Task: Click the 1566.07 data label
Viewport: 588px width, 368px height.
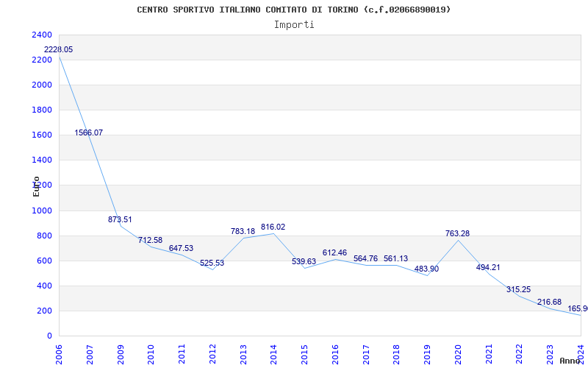Action: tap(88, 132)
